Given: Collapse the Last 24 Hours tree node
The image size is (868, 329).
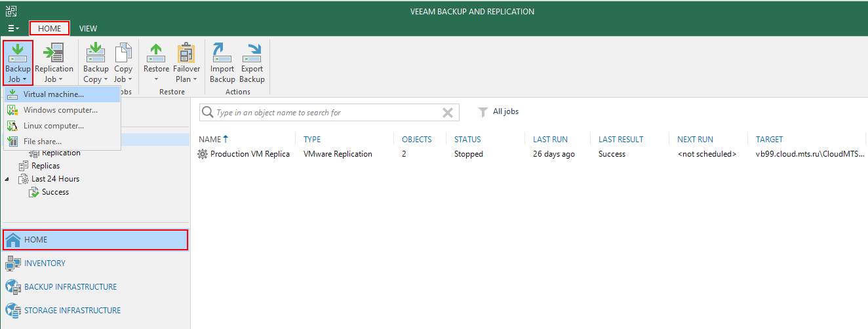Looking at the screenshot, I should click(x=8, y=179).
